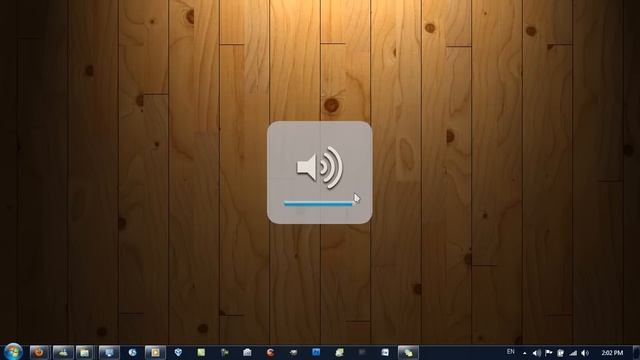The height and width of the screenshot is (360, 640).
Task: Open the red letter C taskbar icon
Action: point(270,352)
